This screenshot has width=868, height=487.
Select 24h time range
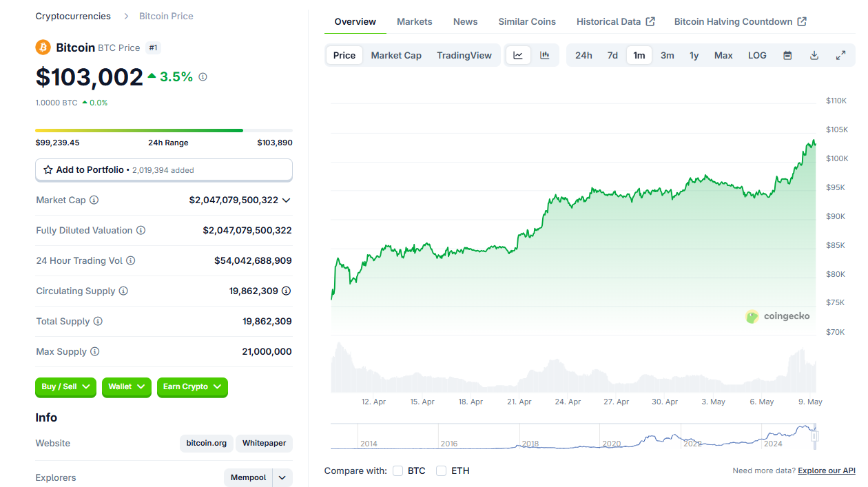(583, 55)
